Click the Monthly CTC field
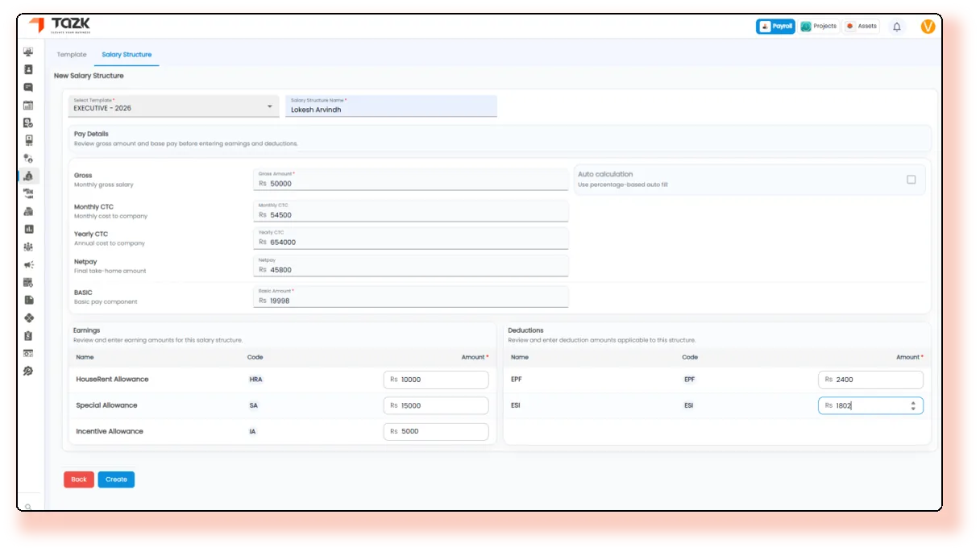This screenshot has height=552, width=980. click(410, 210)
